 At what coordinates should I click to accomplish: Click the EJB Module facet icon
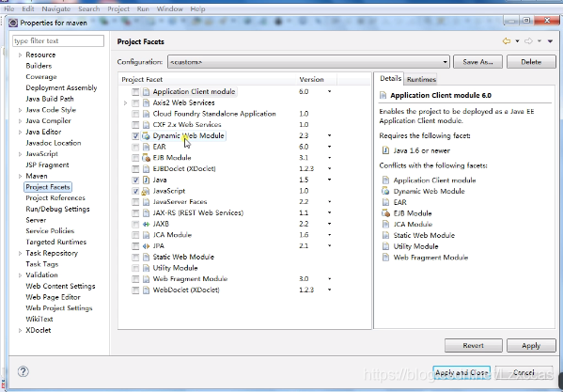click(146, 158)
